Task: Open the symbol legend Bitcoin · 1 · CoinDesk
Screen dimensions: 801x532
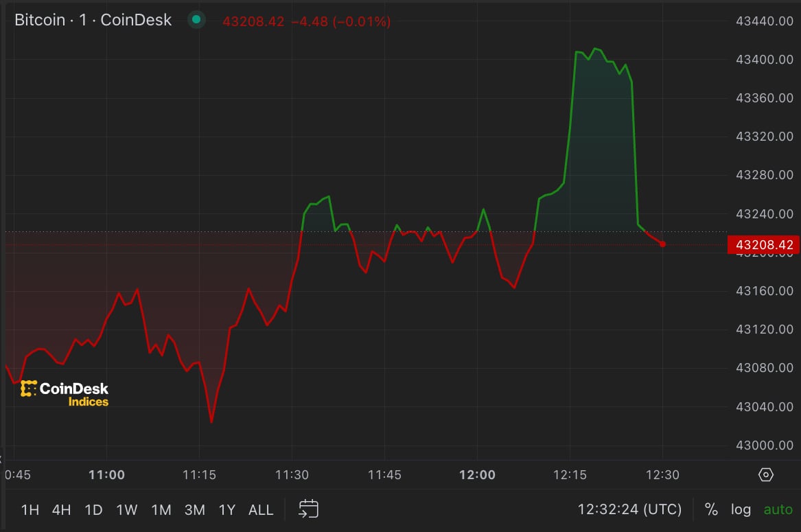Action: tap(93, 20)
